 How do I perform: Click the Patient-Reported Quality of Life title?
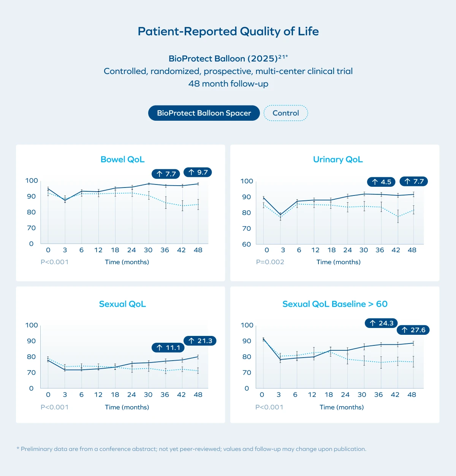click(x=228, y=31)
